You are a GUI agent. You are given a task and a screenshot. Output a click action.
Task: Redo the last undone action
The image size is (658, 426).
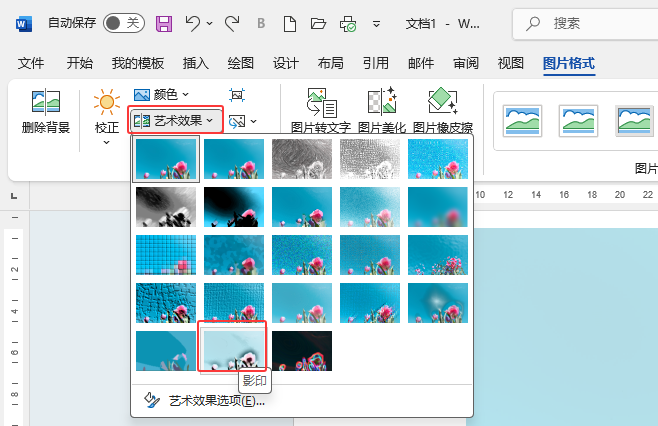point(232,24)
